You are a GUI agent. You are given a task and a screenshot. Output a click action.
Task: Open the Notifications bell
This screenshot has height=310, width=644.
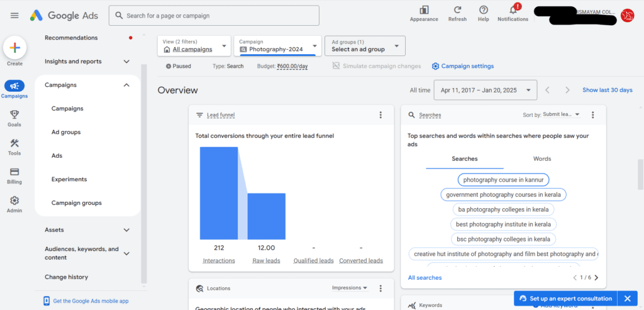tap(513, 10)
